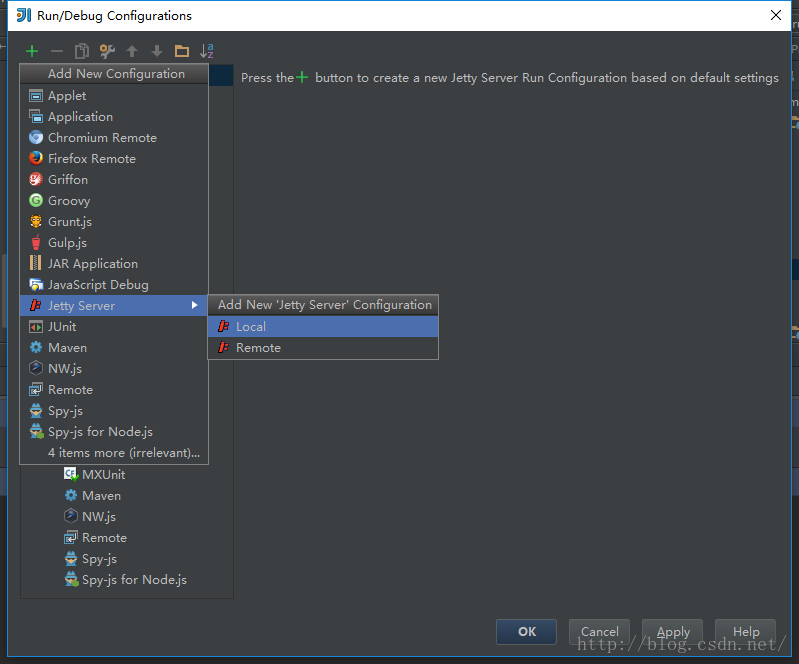This screenshot has height=664, width=799.
Task: Select Remote in the Add New Configuration popup
Action: [114, 390]
